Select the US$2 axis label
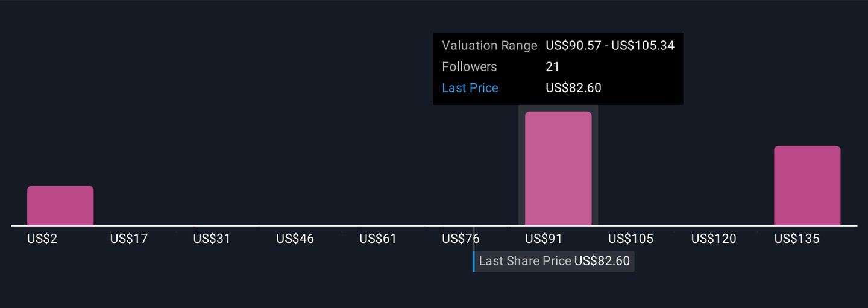This screenshot has height=308, width=868. (x=42, y=239)
